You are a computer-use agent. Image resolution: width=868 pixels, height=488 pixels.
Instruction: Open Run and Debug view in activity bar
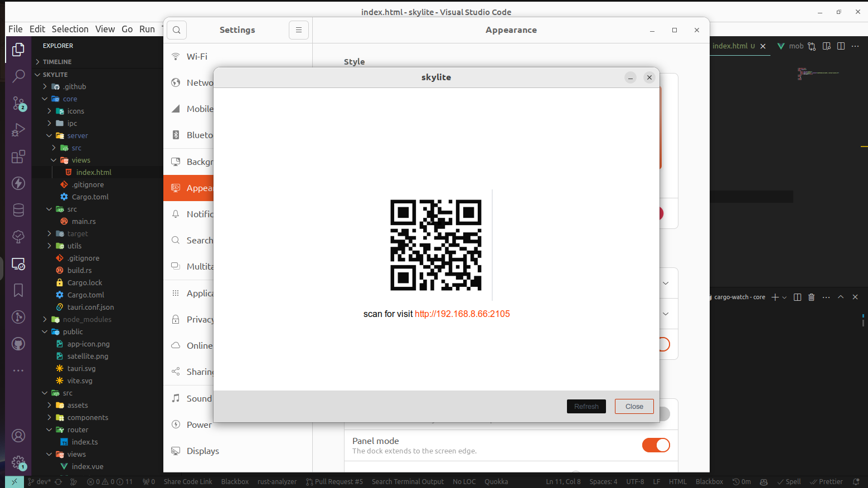tap(18, 130)
